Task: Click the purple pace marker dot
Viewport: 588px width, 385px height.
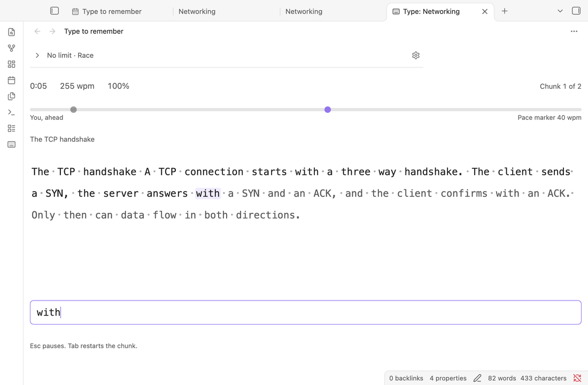Action: 328,110
